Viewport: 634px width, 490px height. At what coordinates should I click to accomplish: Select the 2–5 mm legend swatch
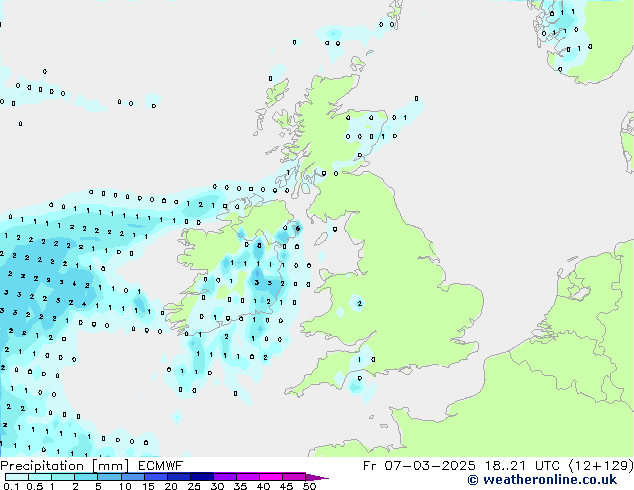click(86, 477)
